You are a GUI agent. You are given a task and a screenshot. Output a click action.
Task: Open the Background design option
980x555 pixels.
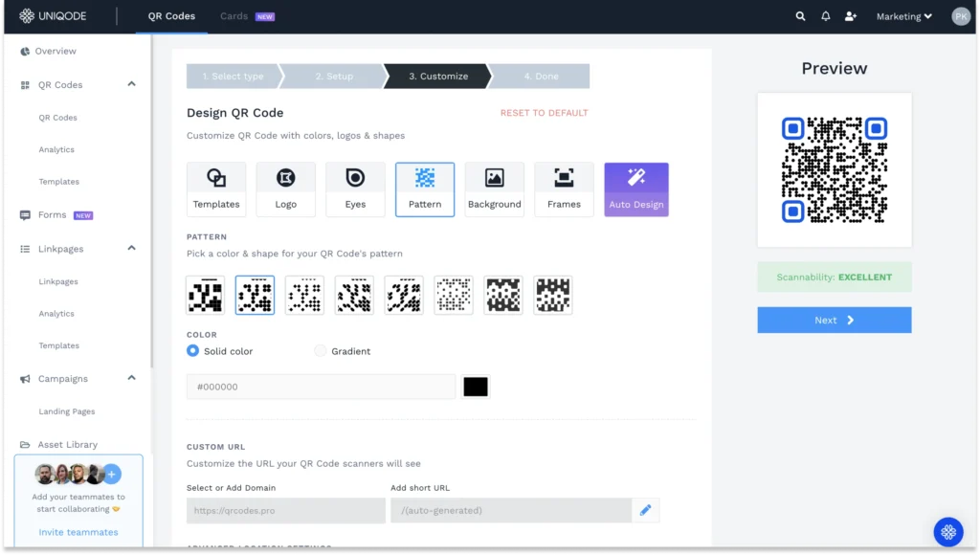coord(495,189)
